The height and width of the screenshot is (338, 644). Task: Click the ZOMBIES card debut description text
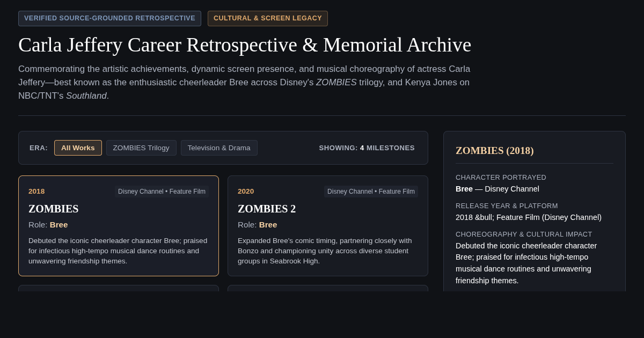(119, 251)
